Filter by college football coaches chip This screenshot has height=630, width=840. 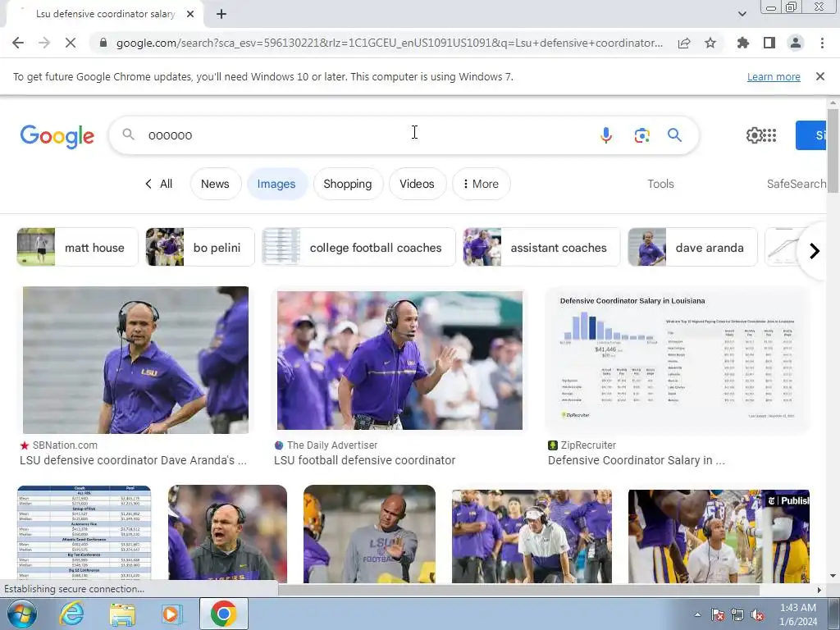point(358,247)
